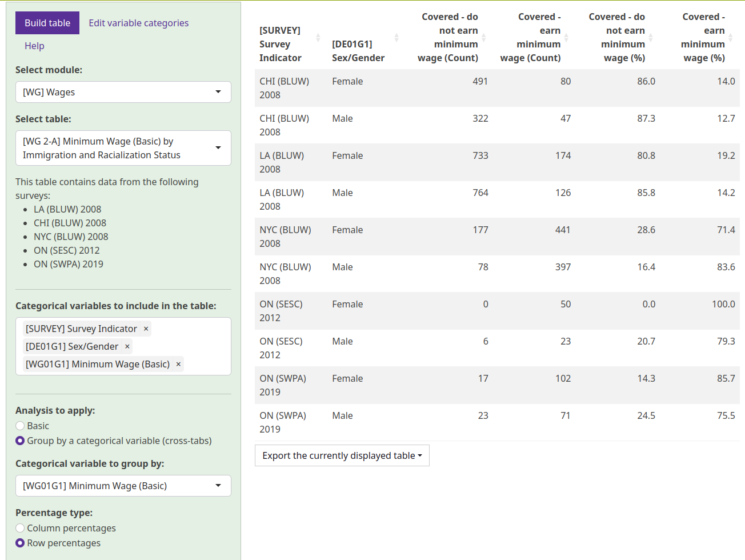Click the percentage value 87.3
The height and width of the screenshot is (560, 745).
[x=646, y=118]
